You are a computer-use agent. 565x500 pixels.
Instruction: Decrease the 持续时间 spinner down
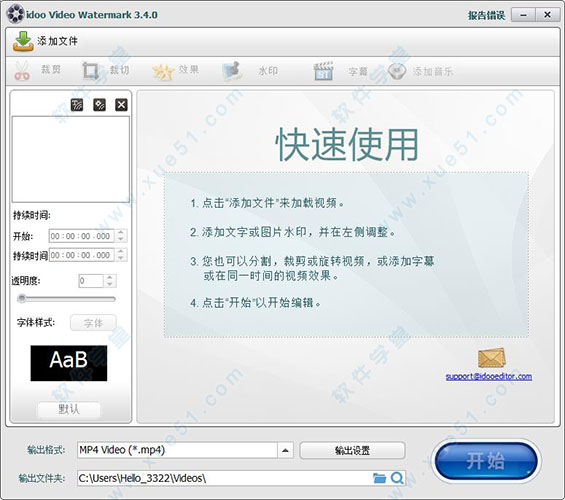(x=121, y=258)
